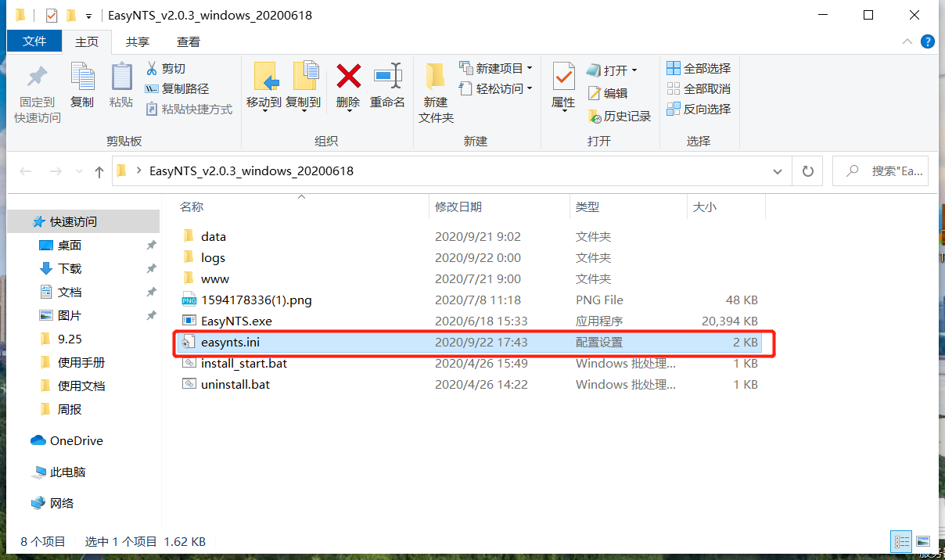The height and width of the screenshot is (560, 945).
Task: Sort by Type (类型) column header
Action: 587,206
